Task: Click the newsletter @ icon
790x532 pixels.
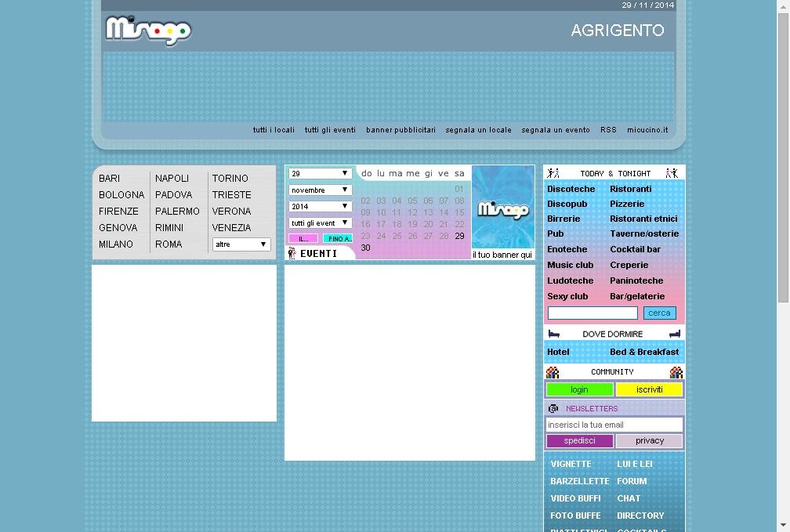Action: 553,408
